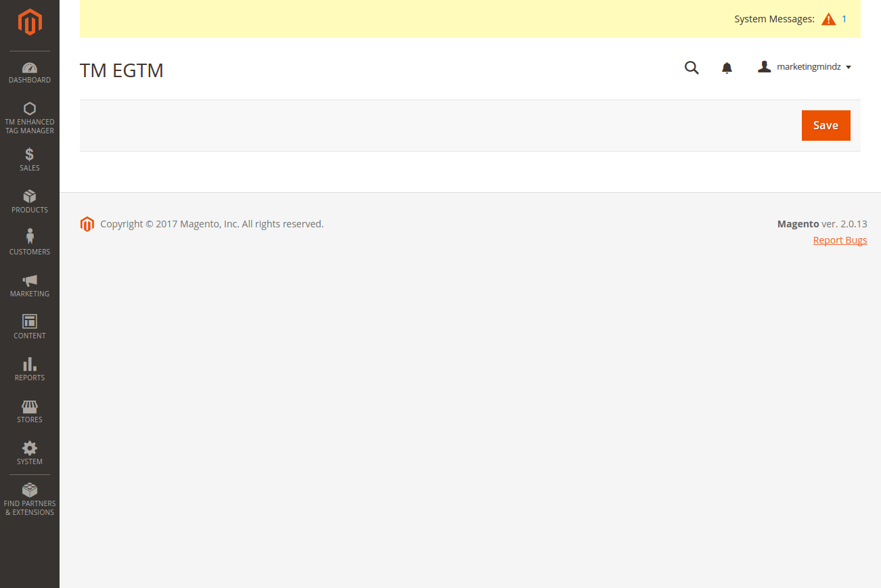Viewport: 881px width, 588px height.
Task: Click the footer Magento logo
Action: click(x=87, y=224)
